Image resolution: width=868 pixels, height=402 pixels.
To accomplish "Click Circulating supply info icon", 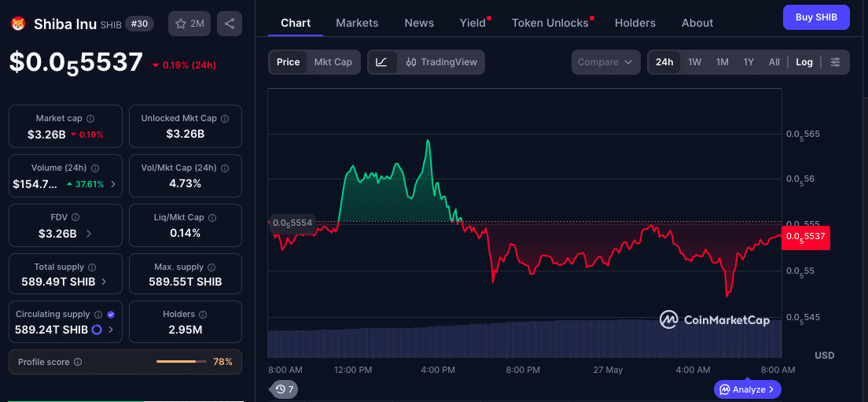I will (98, 315).
